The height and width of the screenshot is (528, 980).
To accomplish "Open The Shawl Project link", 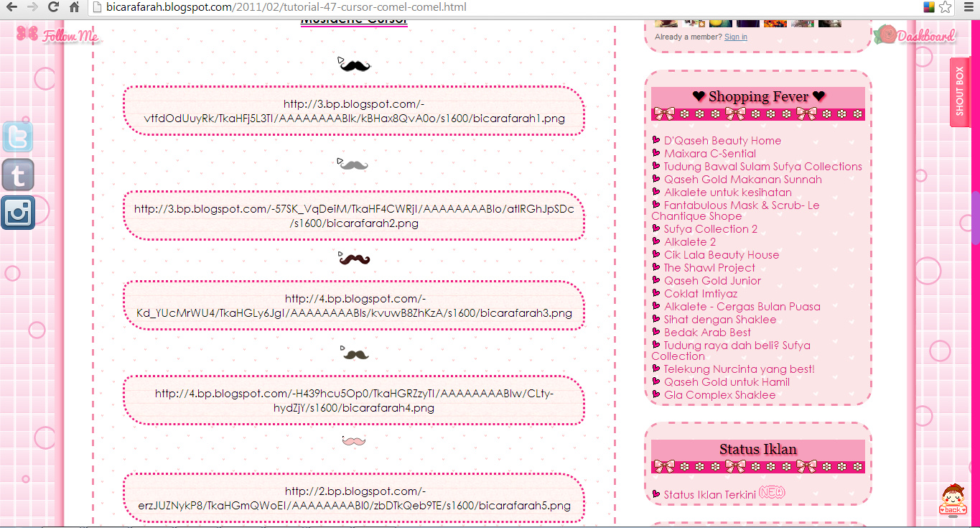I will (x=709, y=268).
